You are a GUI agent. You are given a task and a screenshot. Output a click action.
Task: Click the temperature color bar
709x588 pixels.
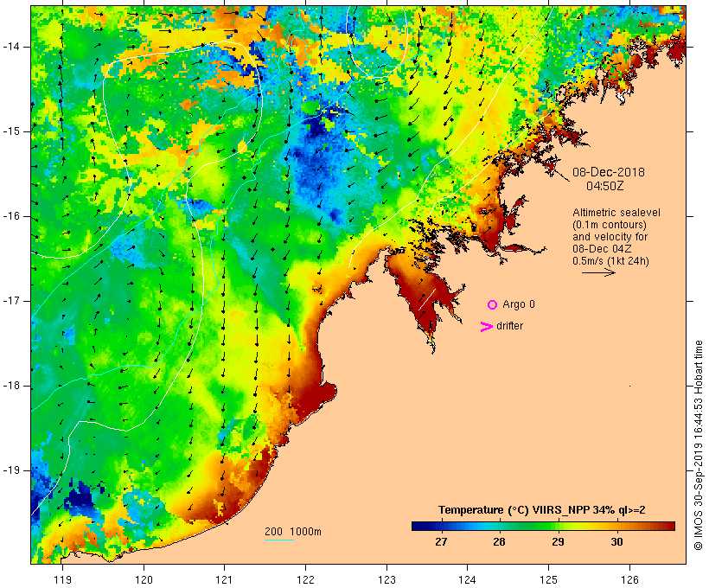(x=543, y=526)
